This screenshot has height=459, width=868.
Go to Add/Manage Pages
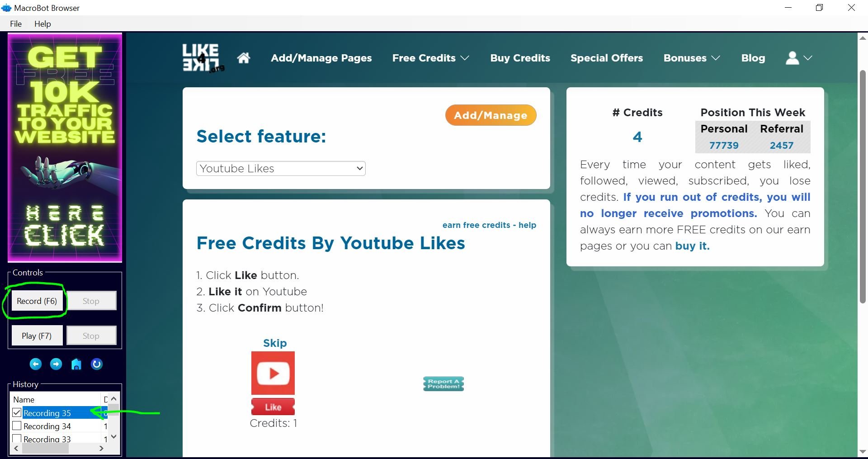tap(321, 58)
